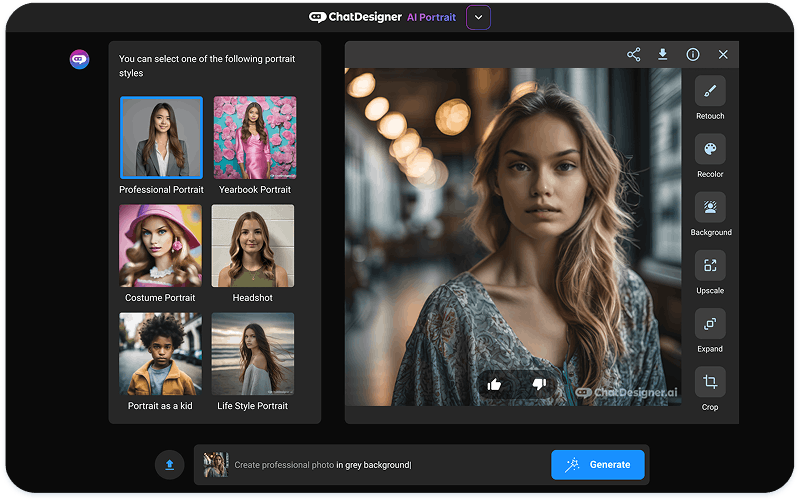The height and width of the screenshot is (501, 800).
Task: Select the Upscale tool
Action: [x=710, y=265]
